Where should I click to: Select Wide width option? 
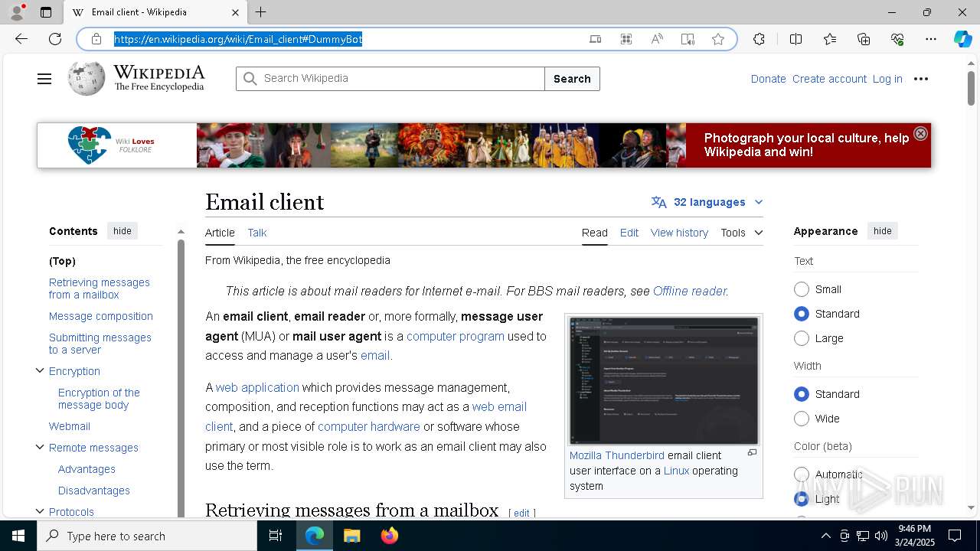(x=802, y=419)
